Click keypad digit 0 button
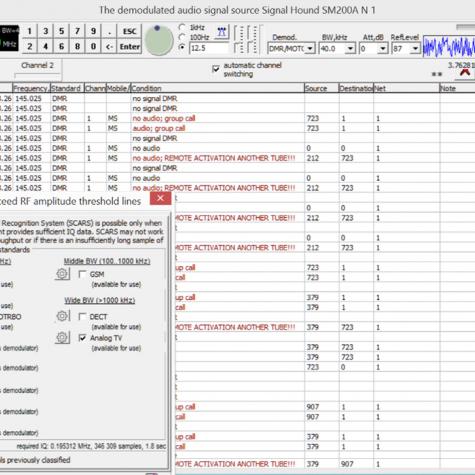The width and height of the screenshot is (475, 475). point(94,46)
